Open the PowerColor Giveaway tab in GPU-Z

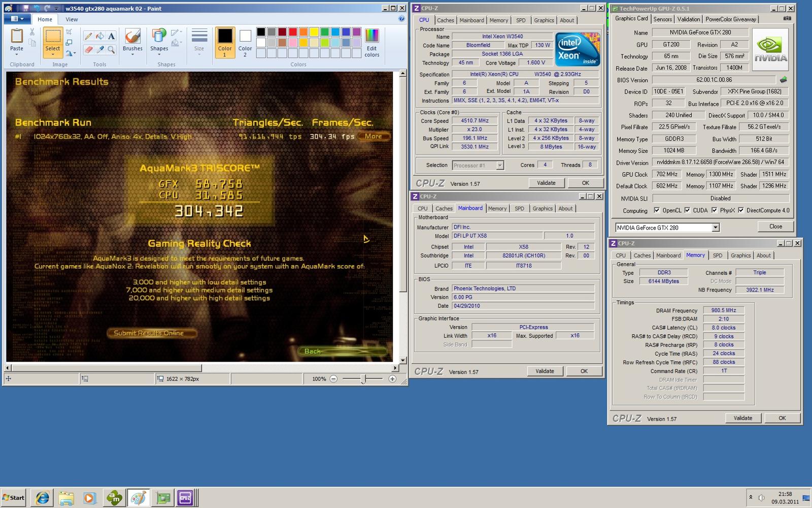pos(731,19)
